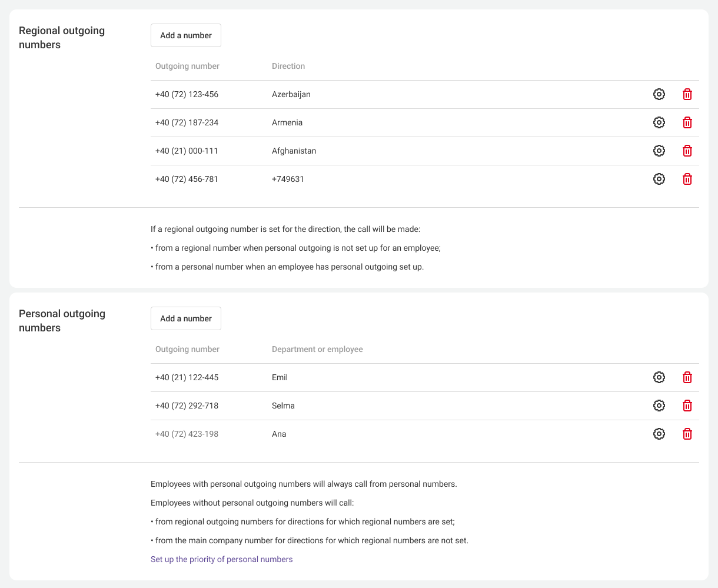Open settings for the Azerbaijan outgoing number

[x=659, y=94]
